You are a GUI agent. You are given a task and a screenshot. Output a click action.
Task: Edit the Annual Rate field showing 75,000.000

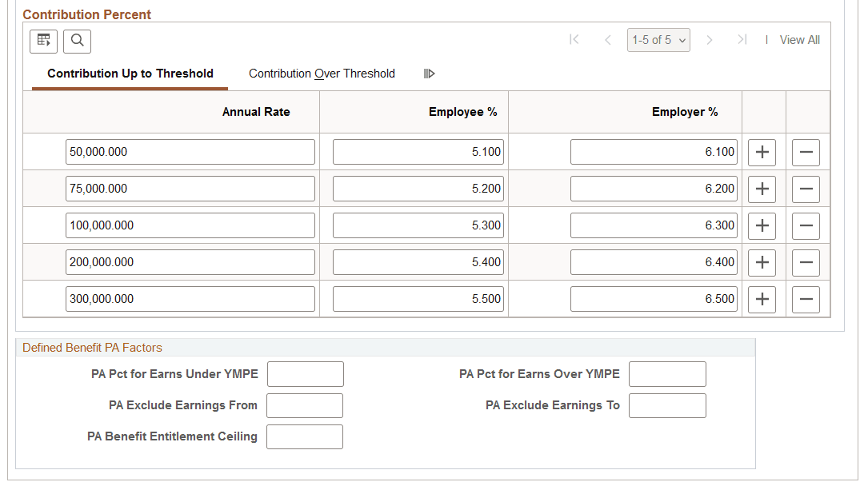point(190,189)
